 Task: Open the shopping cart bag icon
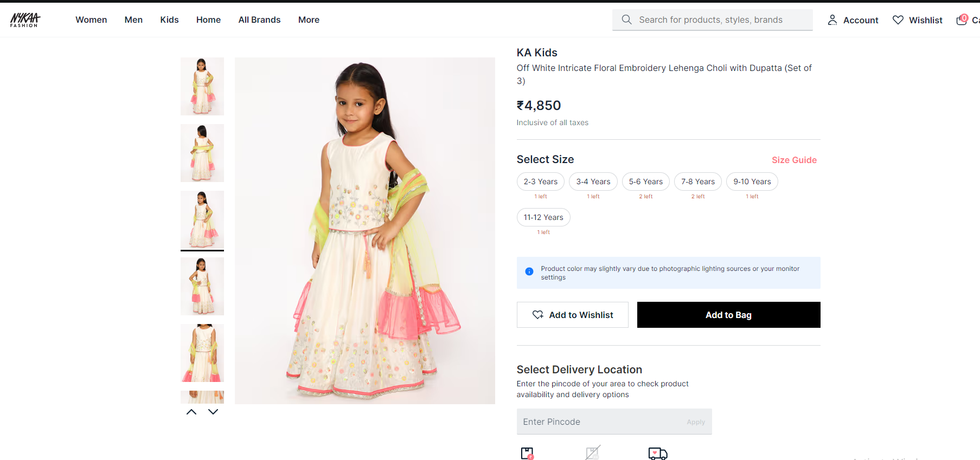click(962, 20)
